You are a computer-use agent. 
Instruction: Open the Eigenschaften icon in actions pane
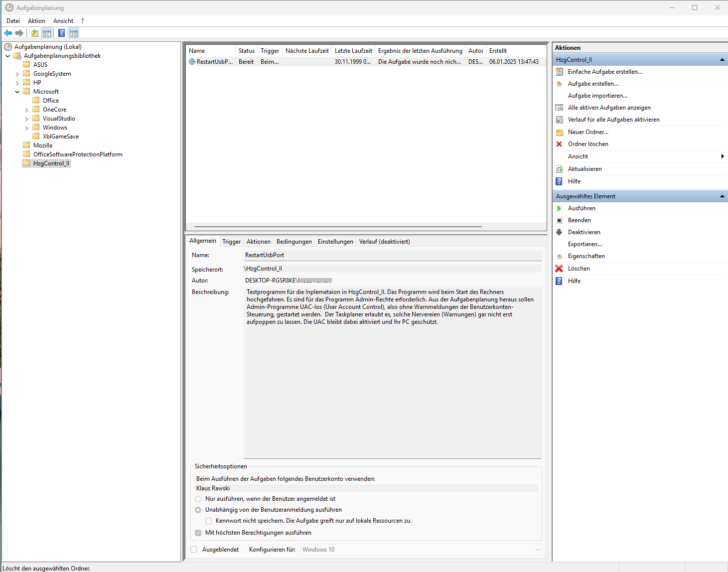click(x=559, y=256)
